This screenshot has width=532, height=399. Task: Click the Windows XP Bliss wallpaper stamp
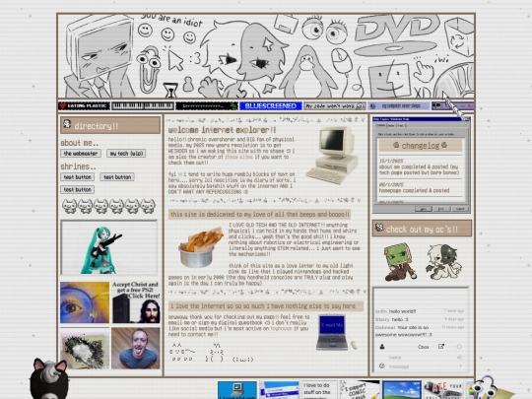pos(402,390)
